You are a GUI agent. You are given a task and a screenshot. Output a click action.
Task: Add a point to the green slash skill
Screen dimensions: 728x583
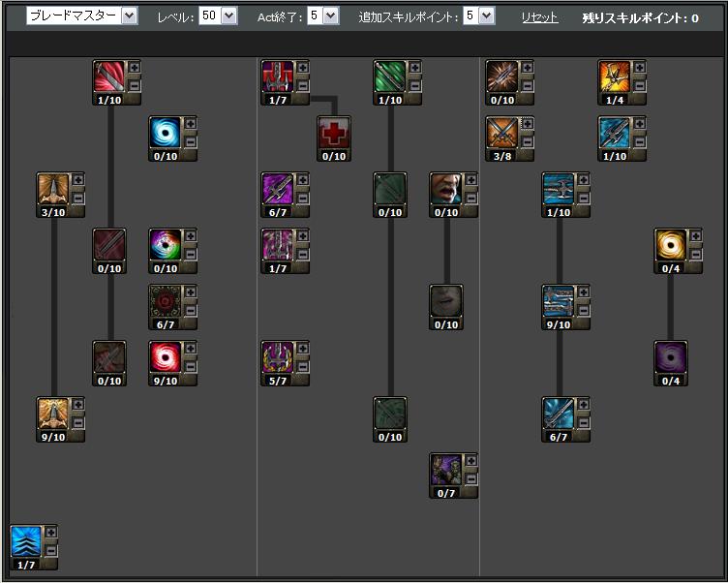click(415, 68)
